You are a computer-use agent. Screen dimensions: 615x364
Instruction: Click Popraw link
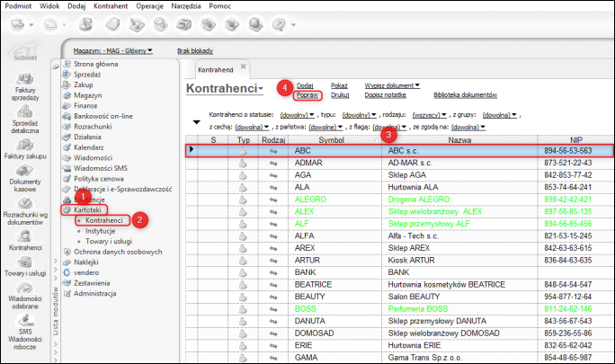tap(307, 95)
